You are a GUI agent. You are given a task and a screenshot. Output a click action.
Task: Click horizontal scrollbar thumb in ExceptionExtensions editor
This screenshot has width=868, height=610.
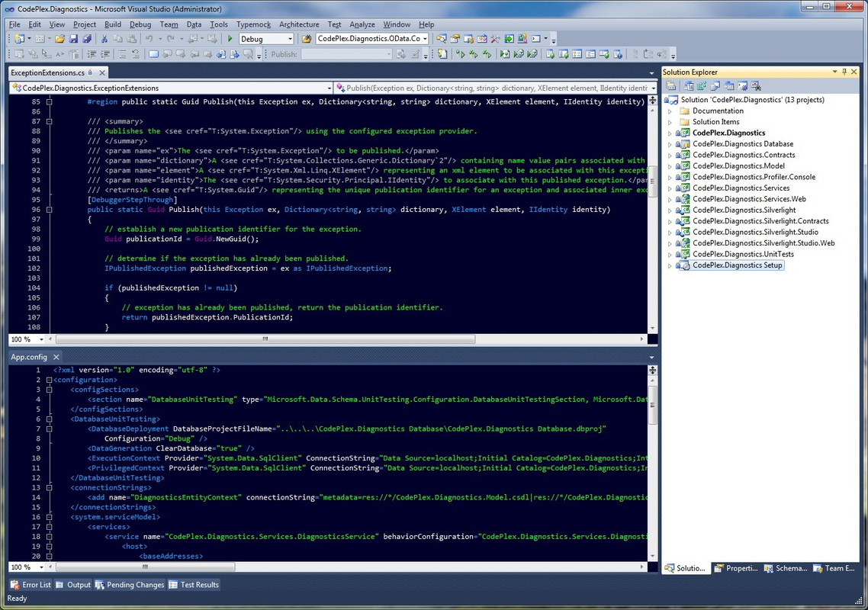265,339
